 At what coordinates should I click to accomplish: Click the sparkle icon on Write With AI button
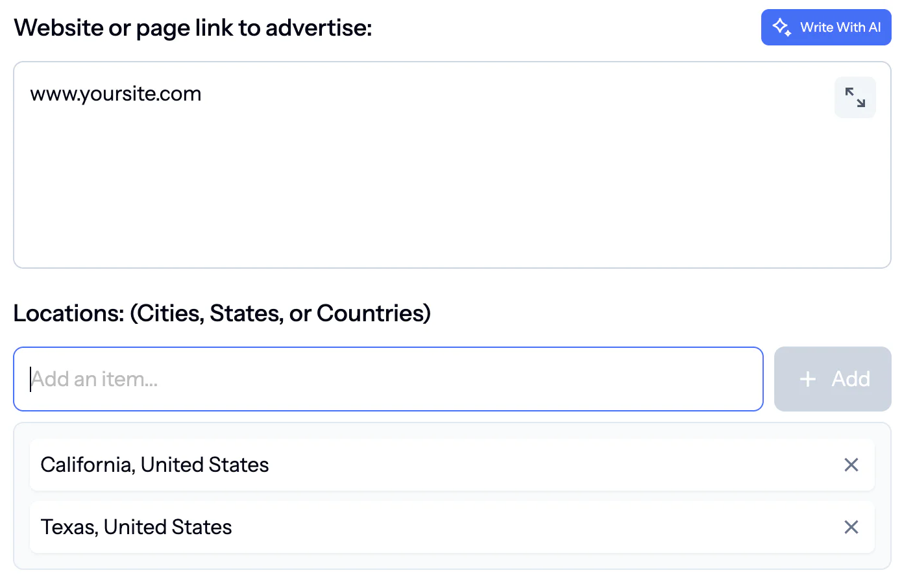point(781,27)
